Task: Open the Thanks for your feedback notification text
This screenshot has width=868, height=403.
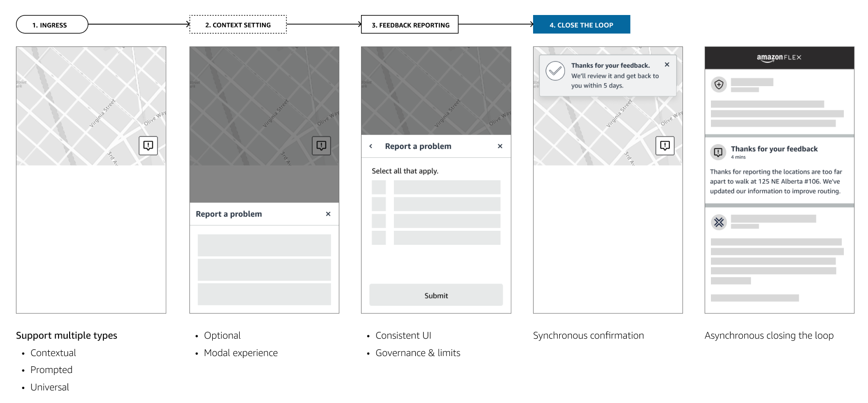Action: [776, 181]
